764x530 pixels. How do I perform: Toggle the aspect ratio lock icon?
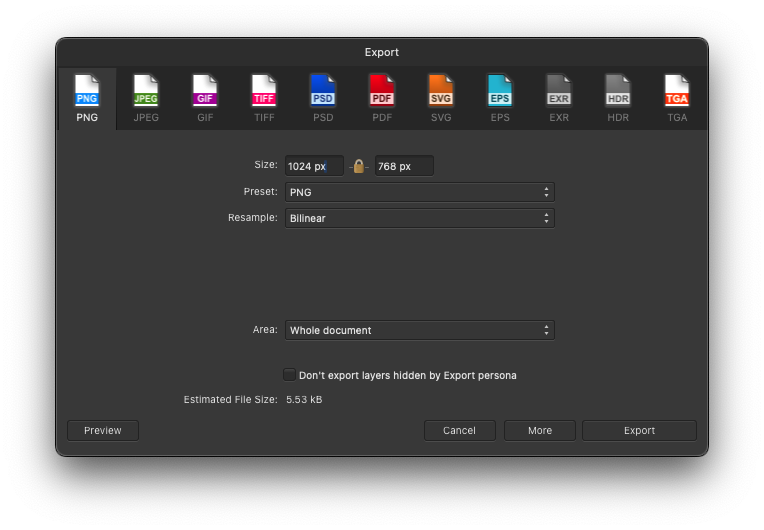pyautogui.click(x=359, y=166)
